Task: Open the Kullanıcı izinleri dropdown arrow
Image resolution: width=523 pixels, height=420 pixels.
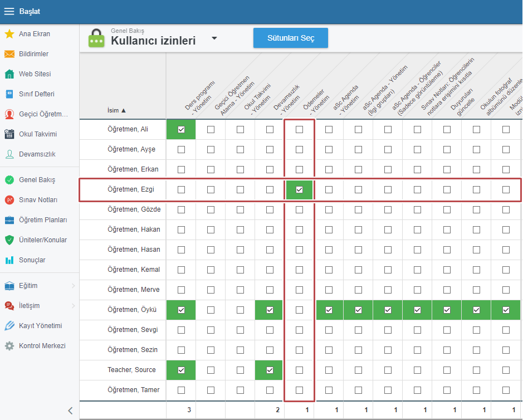Action: [214, 38]
